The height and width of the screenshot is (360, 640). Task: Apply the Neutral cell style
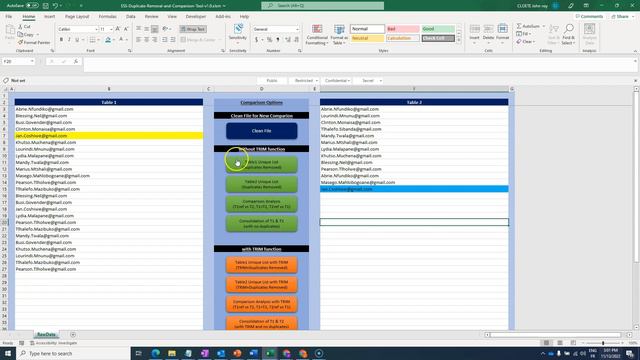coord(367,38)
